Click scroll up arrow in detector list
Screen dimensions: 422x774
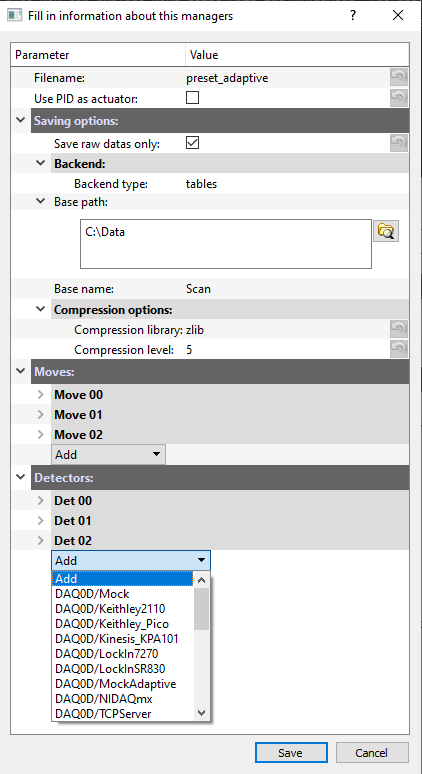coord(201,580)
